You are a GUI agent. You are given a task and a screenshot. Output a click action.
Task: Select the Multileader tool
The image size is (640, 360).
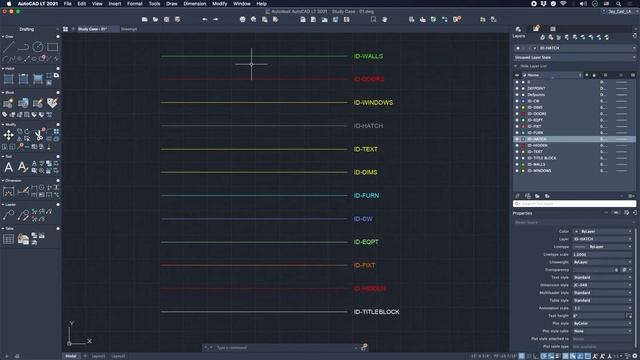[9, 215]
